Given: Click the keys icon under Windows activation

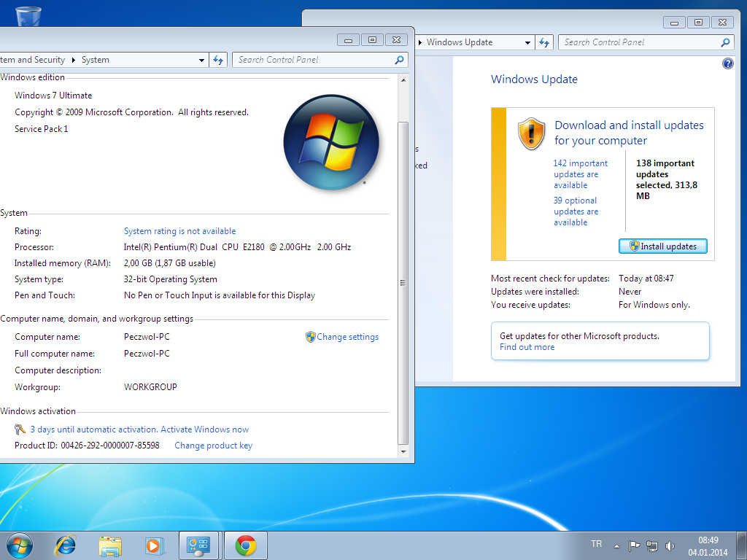Looking at the screenshot, I should point(20,429).
